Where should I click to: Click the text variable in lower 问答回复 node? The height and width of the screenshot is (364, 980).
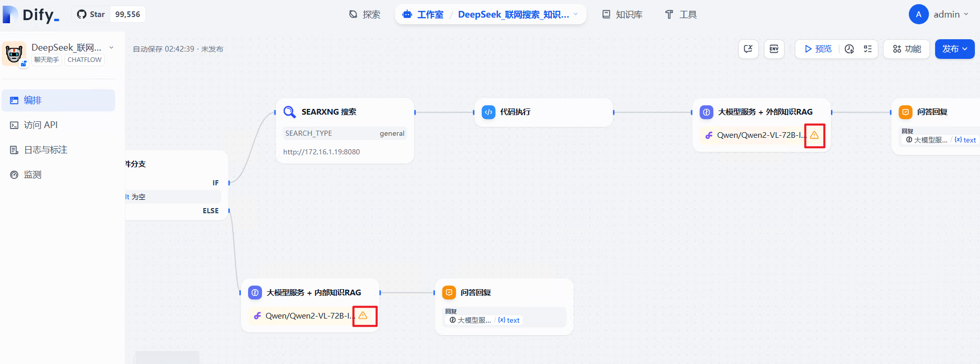pyautogui.click(x=509, y=320)
